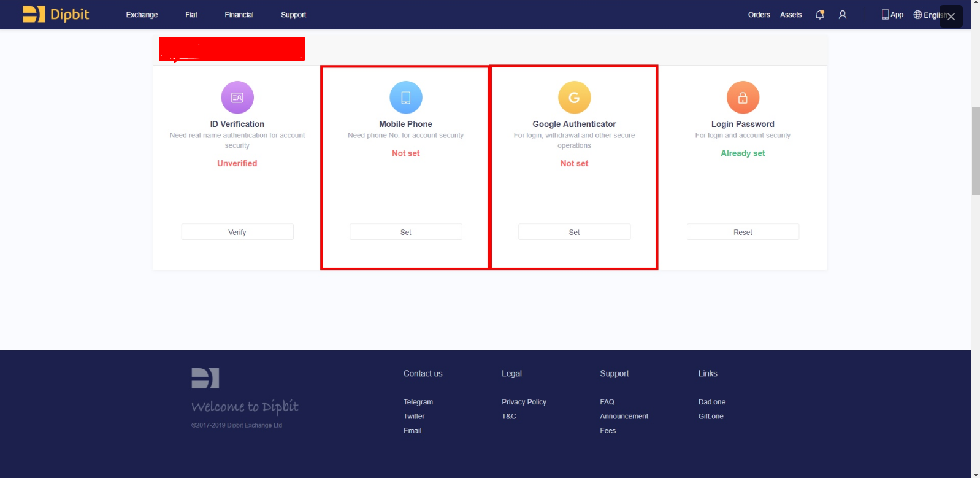Click the scrollbar down arrow
This screenshot has height=478, width=980.
pos(975,474)
